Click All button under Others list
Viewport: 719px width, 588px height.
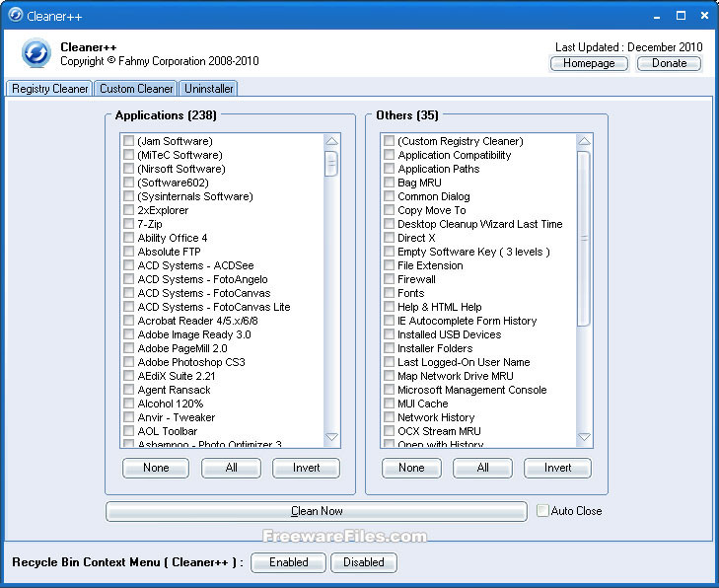482,468
